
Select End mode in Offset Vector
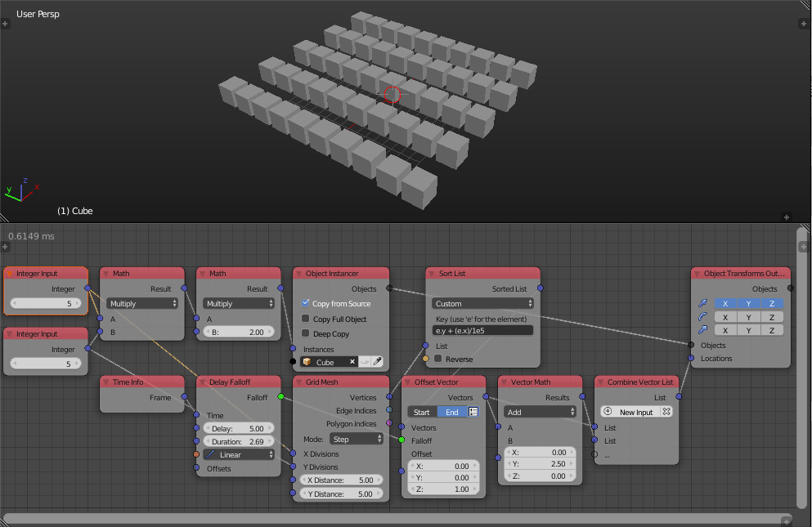point(452,412)
